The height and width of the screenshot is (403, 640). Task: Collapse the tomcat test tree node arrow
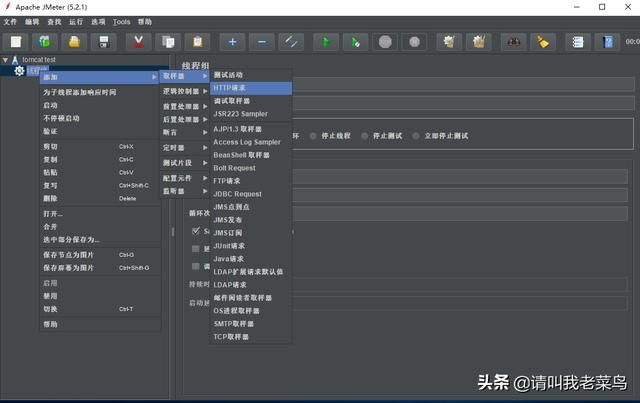[5, 60]
